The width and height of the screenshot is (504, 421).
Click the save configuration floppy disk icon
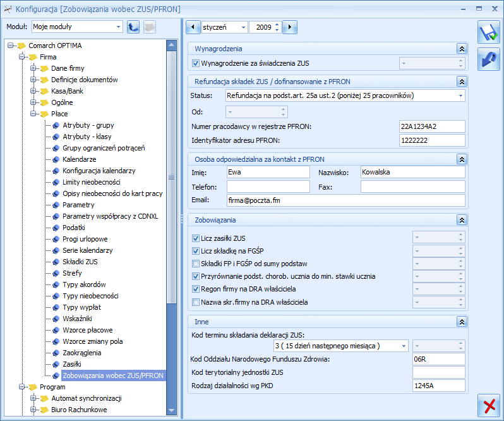point(489,32)
